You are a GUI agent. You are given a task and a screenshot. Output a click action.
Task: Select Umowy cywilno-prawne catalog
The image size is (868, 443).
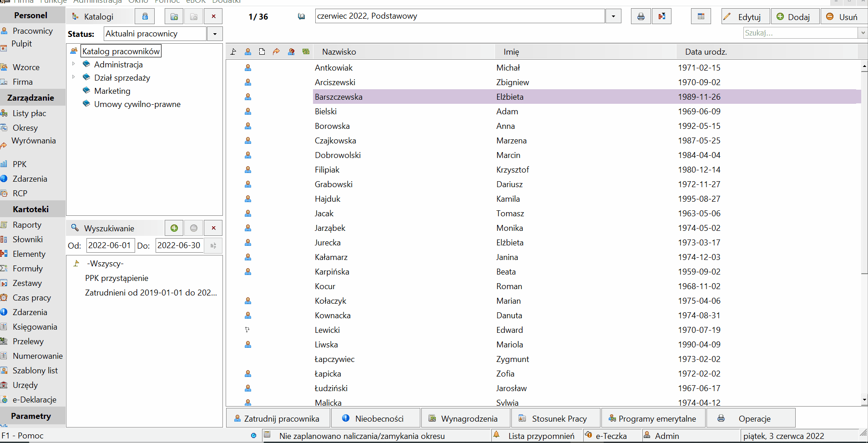(x=137, y=104)
